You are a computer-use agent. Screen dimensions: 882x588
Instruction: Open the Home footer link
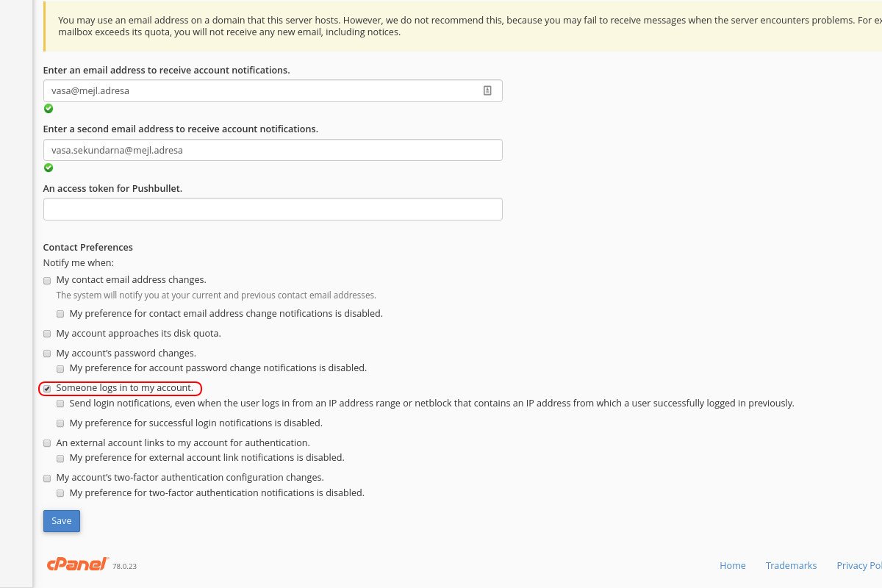(x=733, y=565)
